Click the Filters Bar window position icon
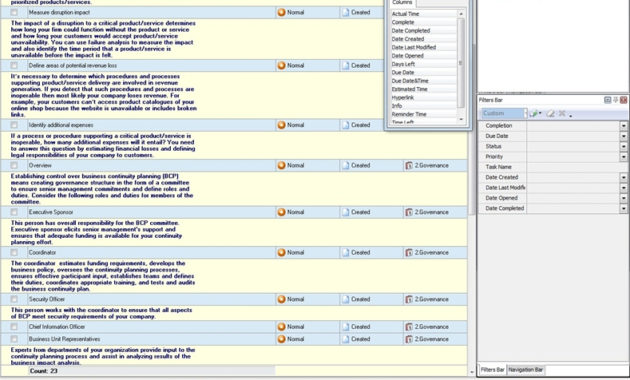The width and height of the screenshot is (630, 380). (x=608, y=100)
